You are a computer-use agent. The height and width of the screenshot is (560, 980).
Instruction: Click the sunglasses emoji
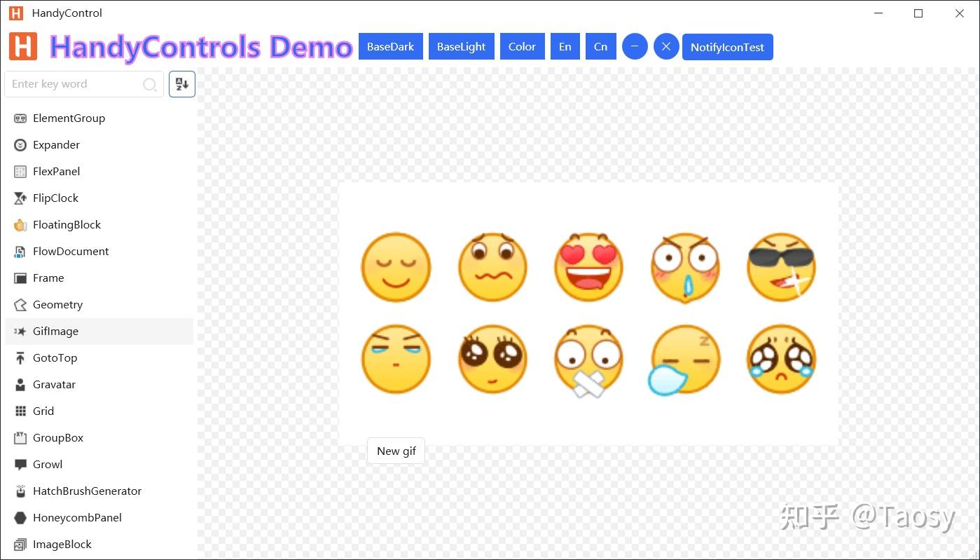pyautogui.click(x=781, y=268)
